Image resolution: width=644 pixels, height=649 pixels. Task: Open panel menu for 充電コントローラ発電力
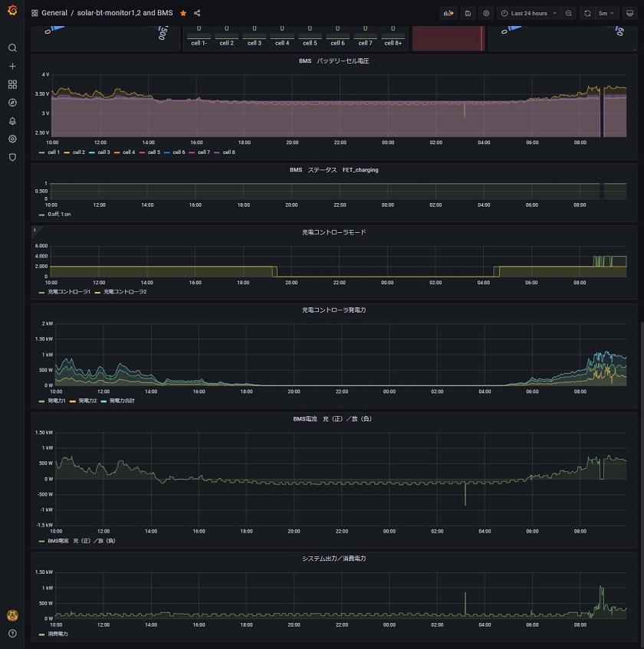(333, 310)
